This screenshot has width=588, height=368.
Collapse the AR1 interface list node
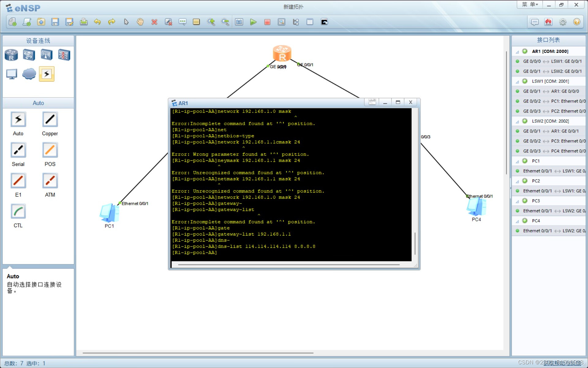pos(517,52)
